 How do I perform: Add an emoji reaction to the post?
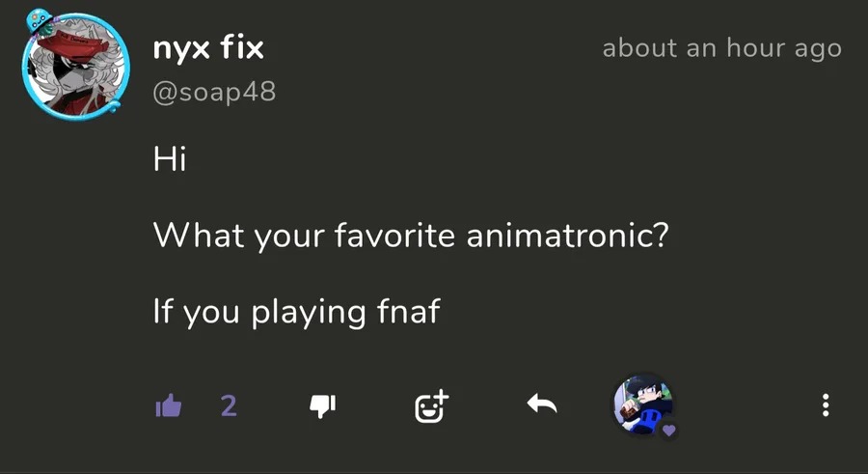tap(431, 405)
